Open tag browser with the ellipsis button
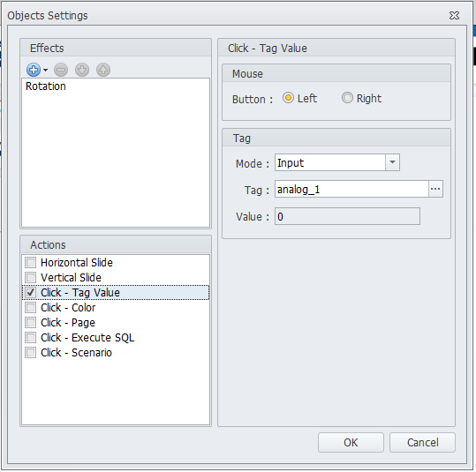 [x=435, y=189]
